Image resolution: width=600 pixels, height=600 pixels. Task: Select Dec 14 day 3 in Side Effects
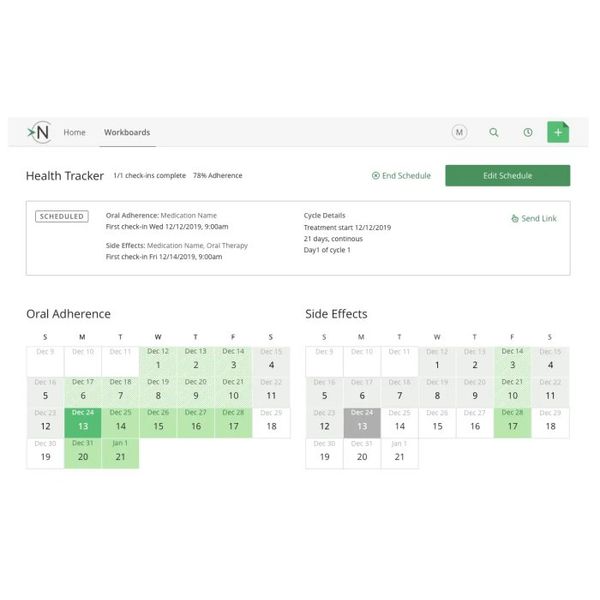coord(512,359)
